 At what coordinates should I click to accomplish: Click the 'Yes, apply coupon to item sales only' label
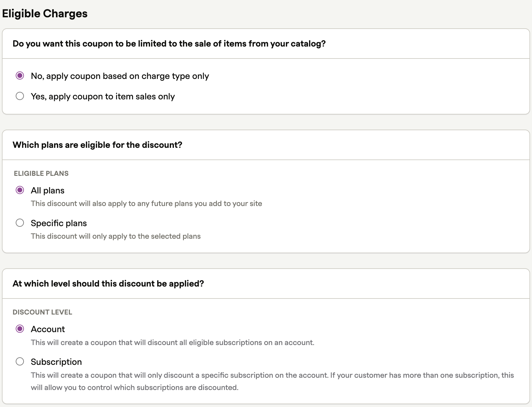pyautogui.click(x=103, y=97)
